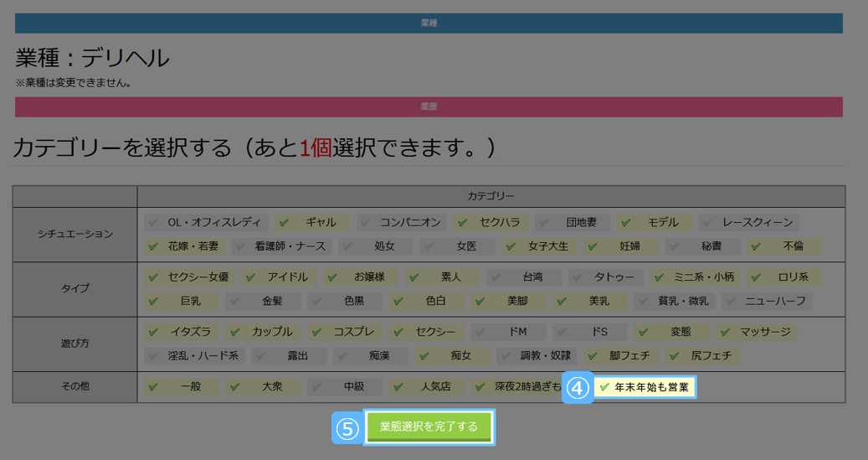The image size is (868, 460).
Task: Check the 秘書 category option
Action: click(702, 246)
